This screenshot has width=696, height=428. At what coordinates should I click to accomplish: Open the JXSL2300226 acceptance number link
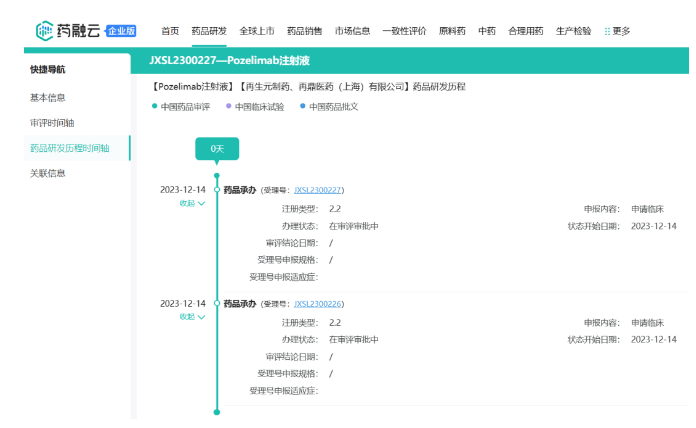coord(317,304)
